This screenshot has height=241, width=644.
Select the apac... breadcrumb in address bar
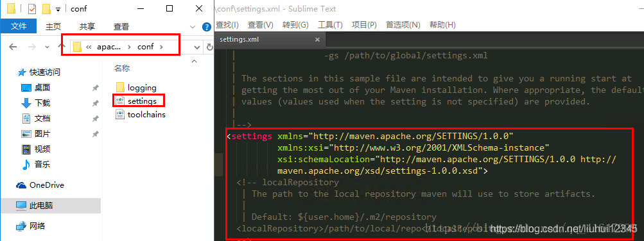109,47
